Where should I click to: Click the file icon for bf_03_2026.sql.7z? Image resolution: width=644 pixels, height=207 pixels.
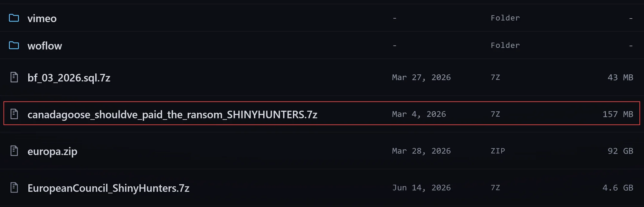14,77
